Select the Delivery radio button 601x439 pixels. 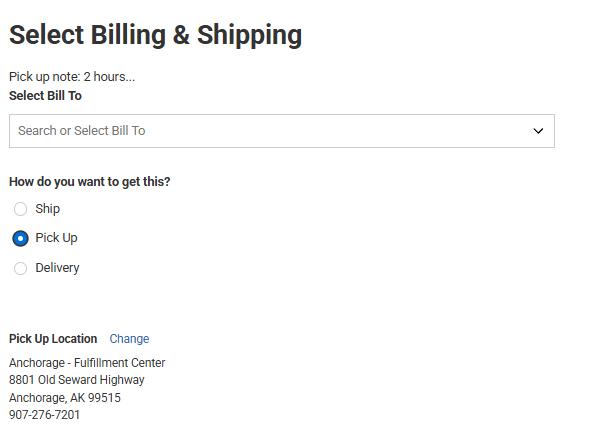point(20,268)
